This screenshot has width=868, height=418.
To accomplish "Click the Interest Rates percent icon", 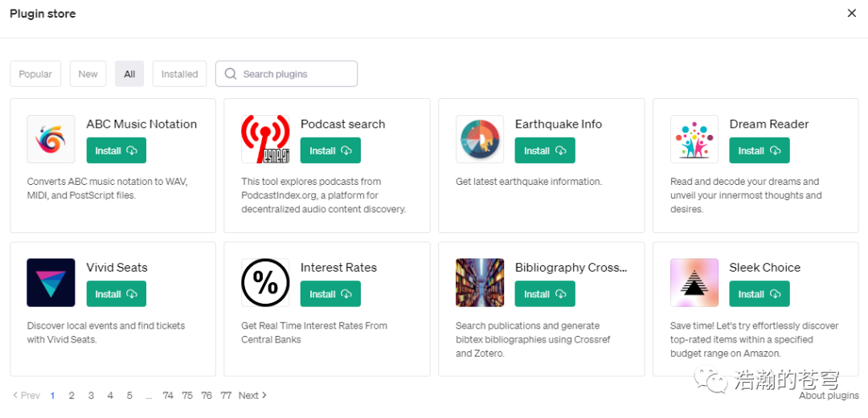I will tap(265, 282).
